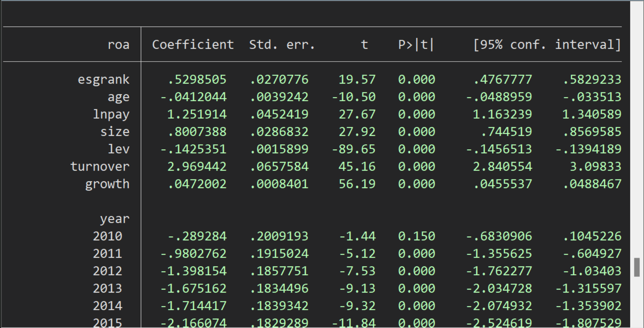Click the roa dependent variable label
The width and height of the screenshot is (644, 328).
pyautogui.click(x=118, y=45)
